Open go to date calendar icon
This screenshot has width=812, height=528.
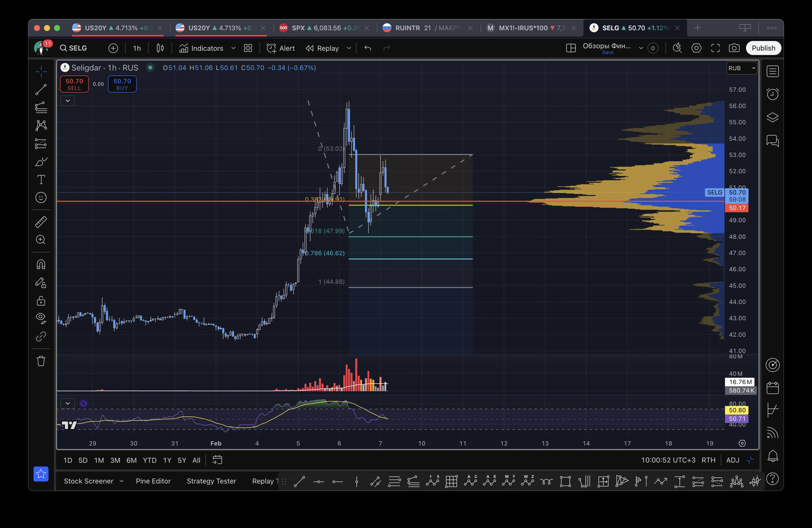click(217, 460)
